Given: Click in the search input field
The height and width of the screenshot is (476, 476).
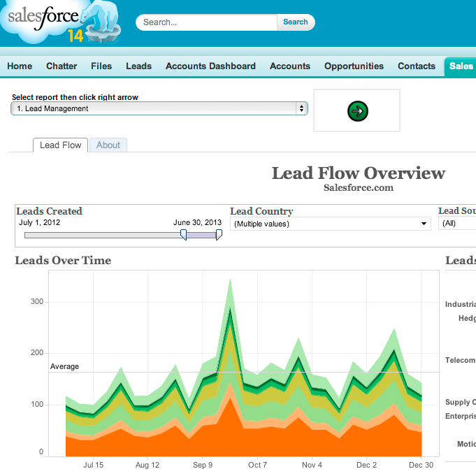Looking at the screenshot, I should [x=207, y=22].
